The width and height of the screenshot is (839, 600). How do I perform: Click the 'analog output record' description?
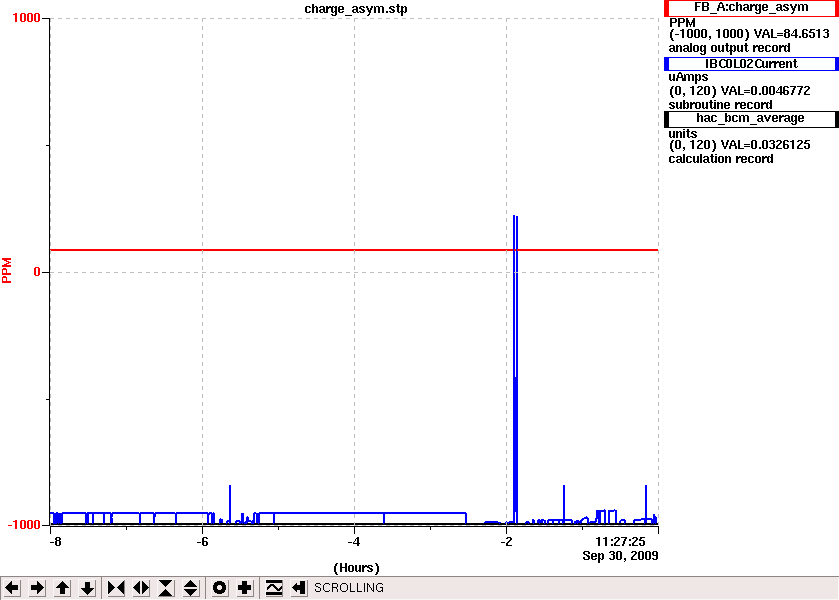tap(729, 48)
